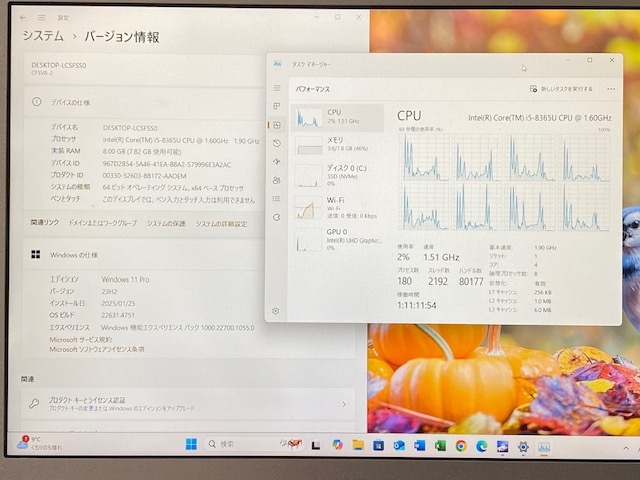Open Outlook from the taskbar
640x480 pixels.
(399, 446)
